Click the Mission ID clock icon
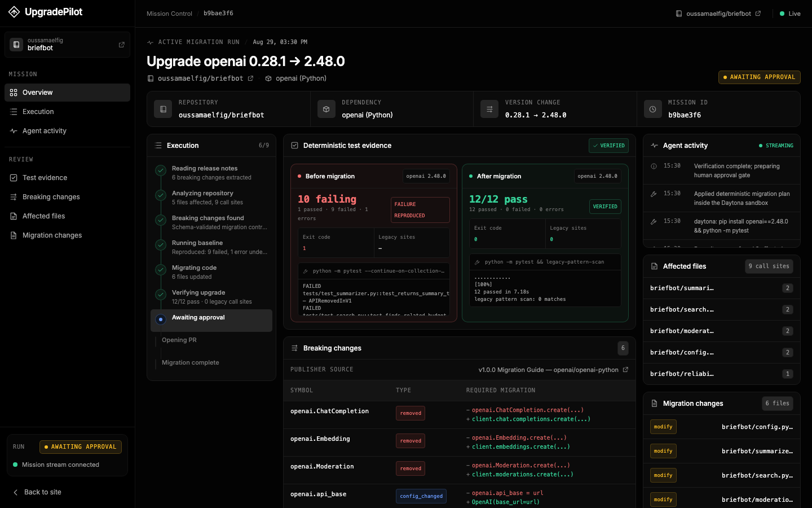The height and width of the screenshot is (508, 812). pyautogui.click(x=652, y=109)
